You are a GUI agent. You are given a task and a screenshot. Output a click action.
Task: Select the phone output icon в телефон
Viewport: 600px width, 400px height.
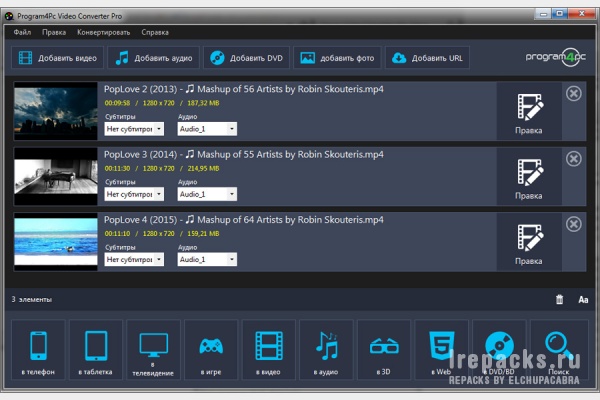point(38,349)
